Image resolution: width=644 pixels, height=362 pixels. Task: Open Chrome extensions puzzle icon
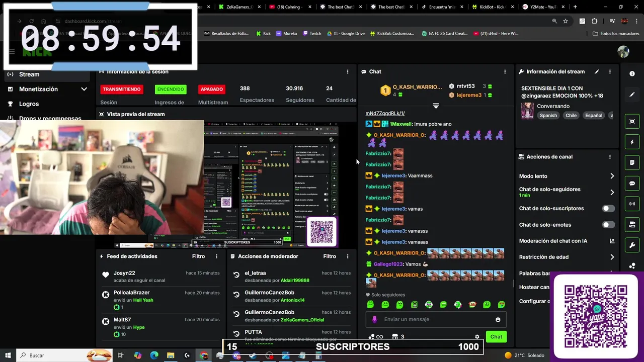point(595,21)
